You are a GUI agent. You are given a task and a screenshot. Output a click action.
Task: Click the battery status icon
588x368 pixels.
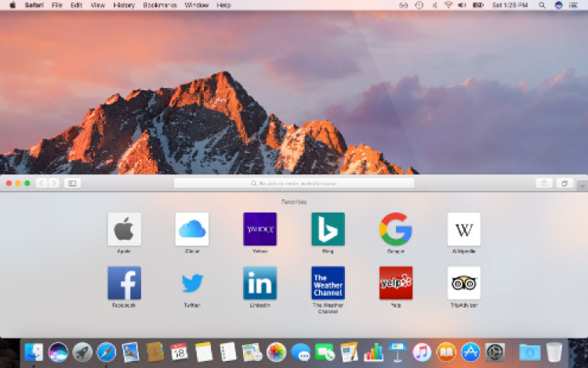[477, 5]
